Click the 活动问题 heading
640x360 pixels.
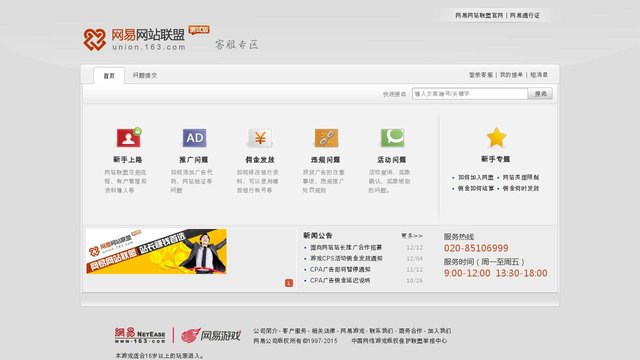tap(392, 160)
